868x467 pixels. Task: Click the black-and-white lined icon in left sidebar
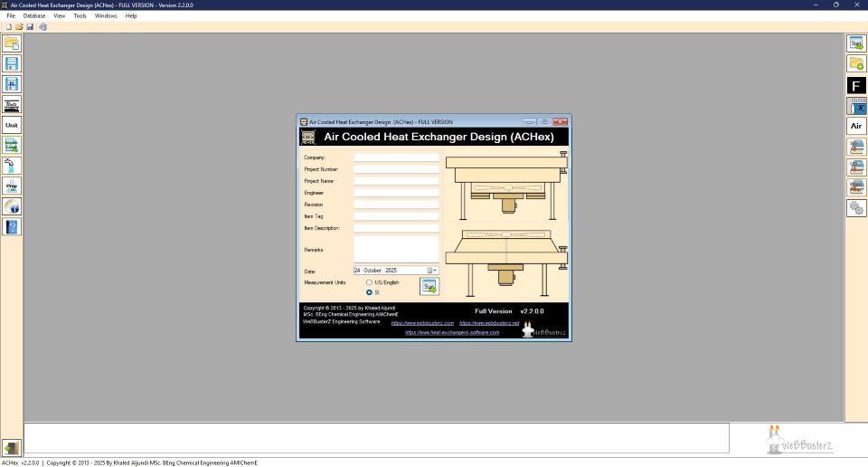click(x=12, y=105)
